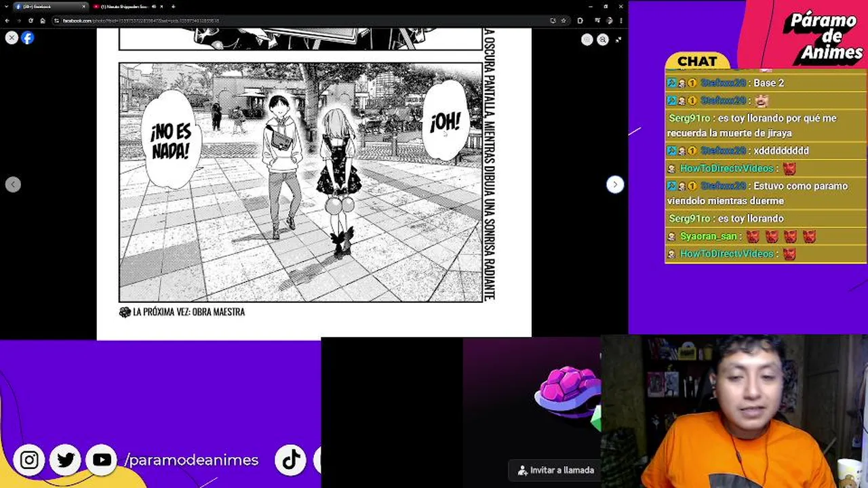The height and width of the screenshot is (488, 868).
Task: Click the 'Base 2' chat message
Action: (766, 83)
